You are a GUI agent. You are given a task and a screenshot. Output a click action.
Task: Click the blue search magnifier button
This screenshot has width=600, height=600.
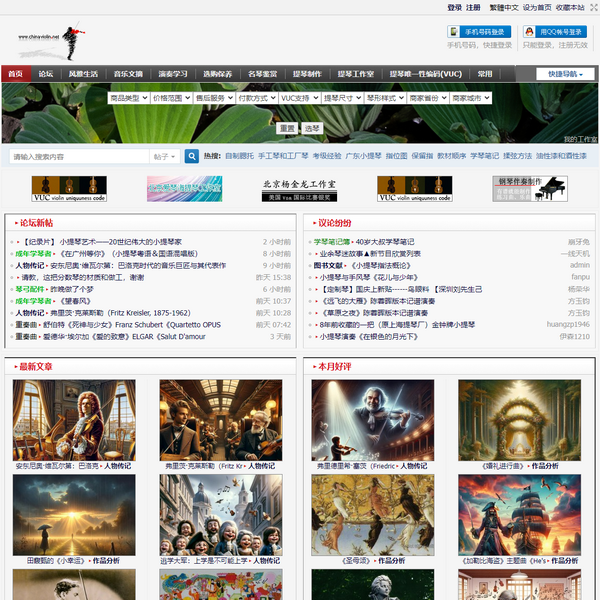pyautogui.click(x=192, y=157)
